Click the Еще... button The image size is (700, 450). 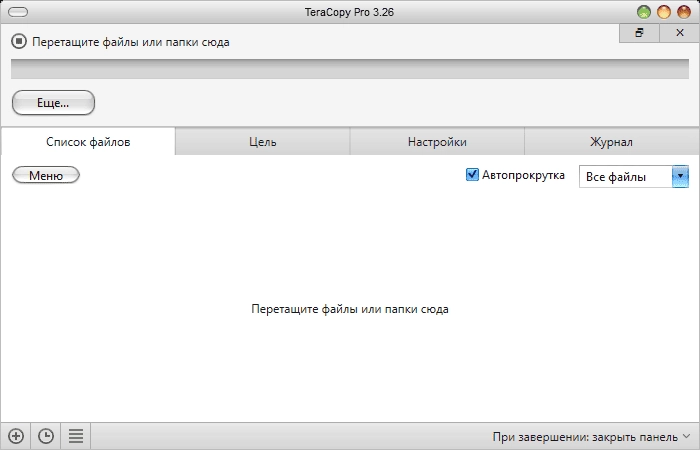click(x=53, y=103)
